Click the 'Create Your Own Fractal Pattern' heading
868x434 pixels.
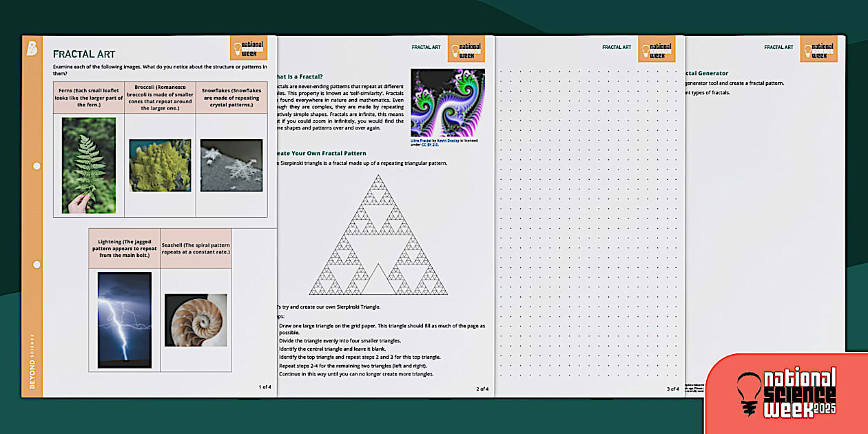point(320,153)
